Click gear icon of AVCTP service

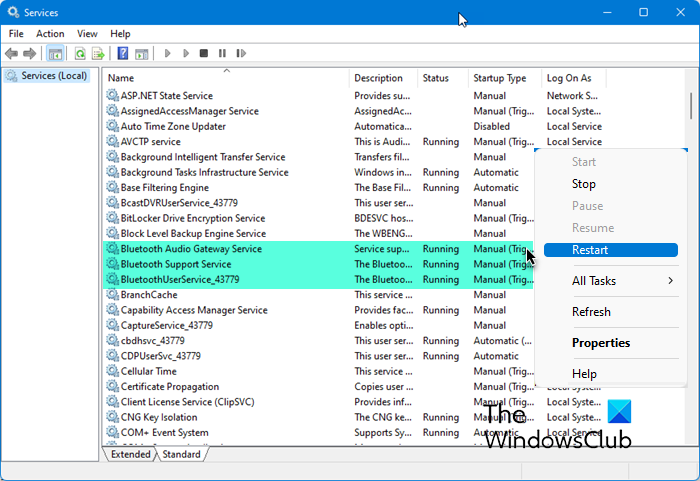tap(112, 142)
